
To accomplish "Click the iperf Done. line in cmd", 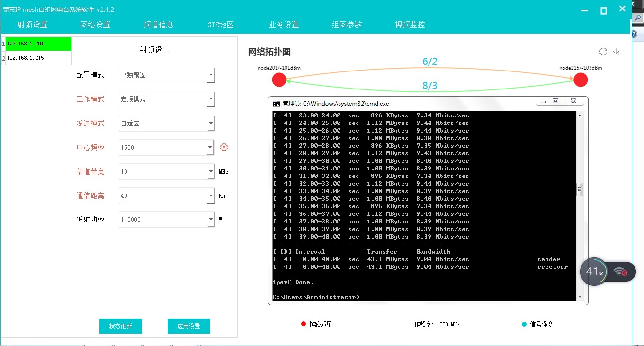I will pos(293,282).
